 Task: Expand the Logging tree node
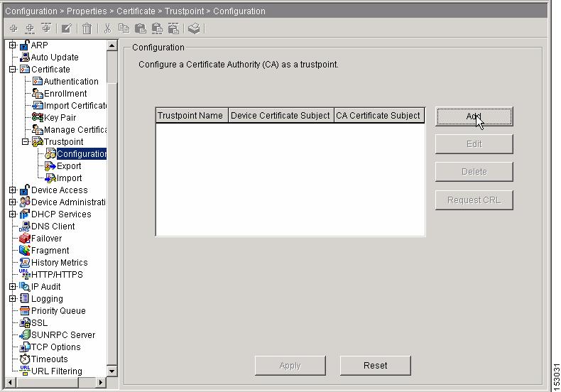coord(13,299)
